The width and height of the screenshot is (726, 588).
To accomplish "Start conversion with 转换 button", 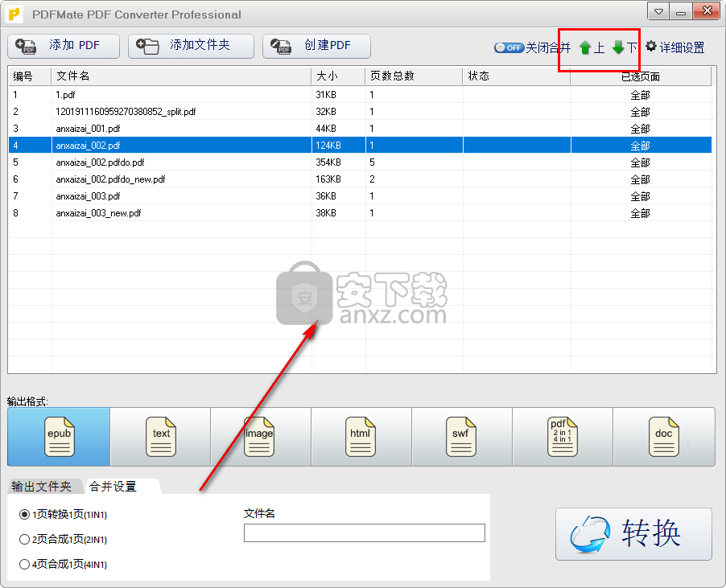I will (x=633, y=534).
